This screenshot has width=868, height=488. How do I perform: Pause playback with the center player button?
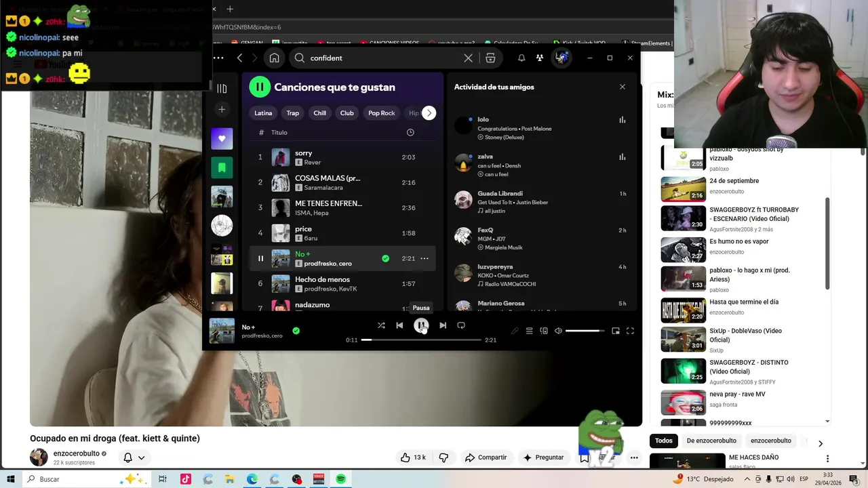click(421, 325)
